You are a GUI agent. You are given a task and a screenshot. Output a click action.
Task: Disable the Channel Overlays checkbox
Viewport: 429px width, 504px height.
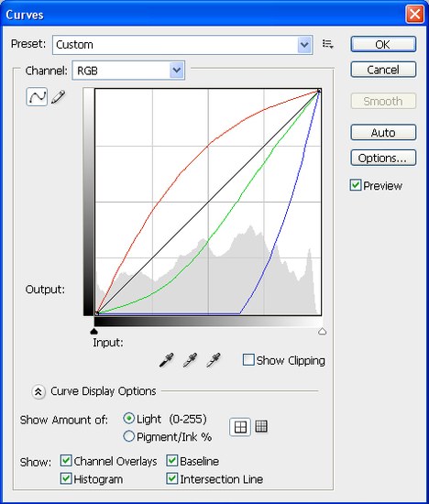[x=66, y=461]
